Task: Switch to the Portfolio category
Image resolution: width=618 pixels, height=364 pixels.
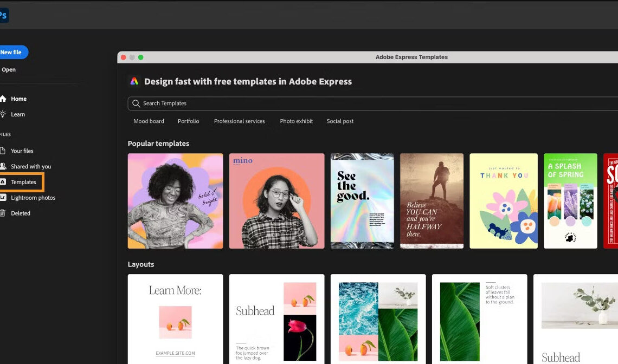Action: click(188, 121)
